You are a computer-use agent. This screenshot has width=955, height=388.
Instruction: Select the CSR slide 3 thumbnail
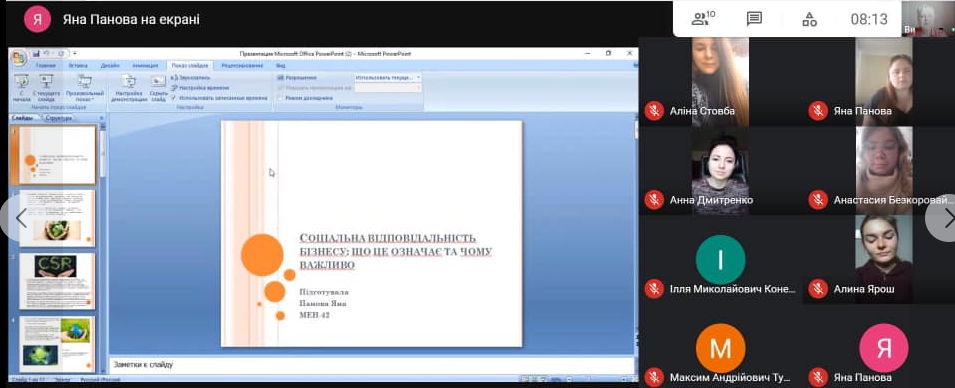click(57, 281)
